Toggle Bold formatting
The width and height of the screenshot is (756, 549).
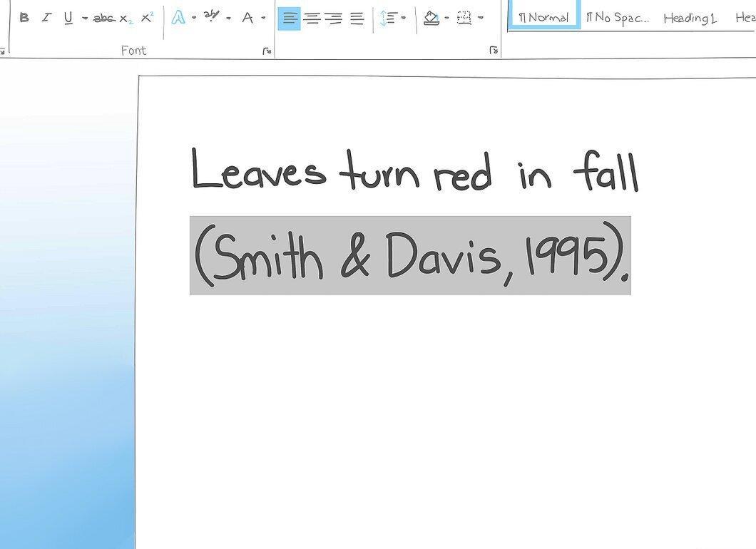(x=24, y=18)
